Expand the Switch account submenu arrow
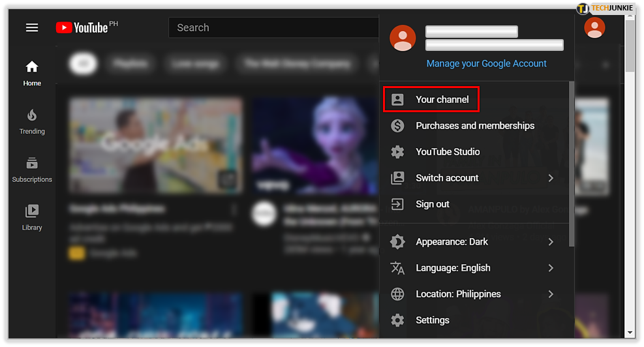The image size is (644, 347). (x=551, y=178)
